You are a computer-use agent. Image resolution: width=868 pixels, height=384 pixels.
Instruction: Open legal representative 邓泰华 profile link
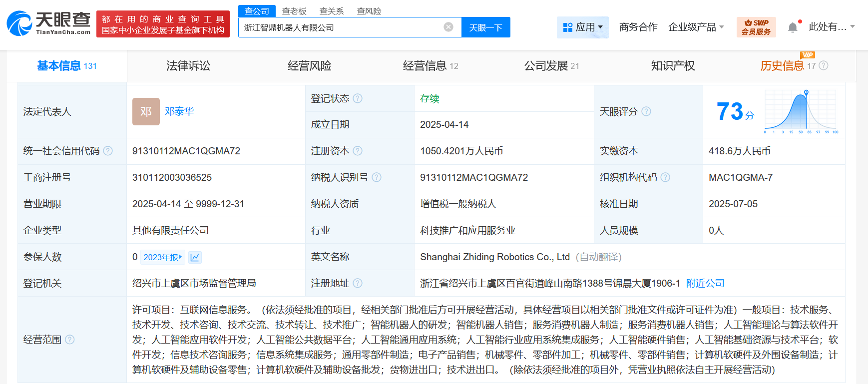click(179, 111)
